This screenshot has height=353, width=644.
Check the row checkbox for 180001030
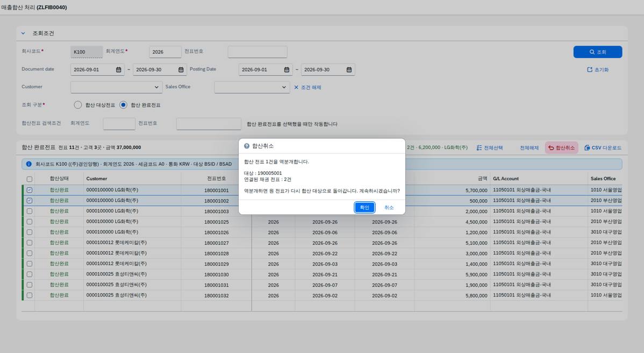(30, 274)
